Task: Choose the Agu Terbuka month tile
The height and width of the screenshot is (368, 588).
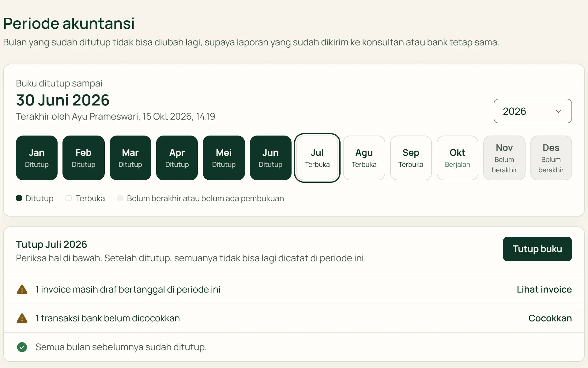Action: point(364,158)
